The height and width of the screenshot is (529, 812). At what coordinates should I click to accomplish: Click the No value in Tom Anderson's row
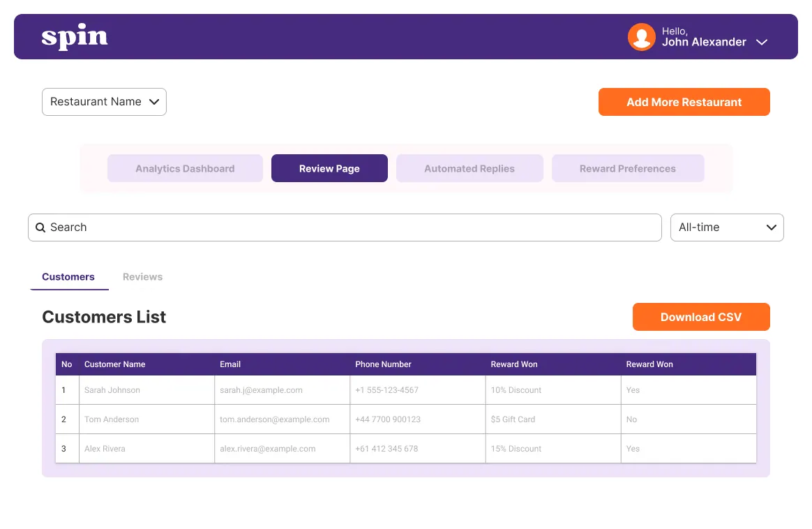tap(631, 419)
